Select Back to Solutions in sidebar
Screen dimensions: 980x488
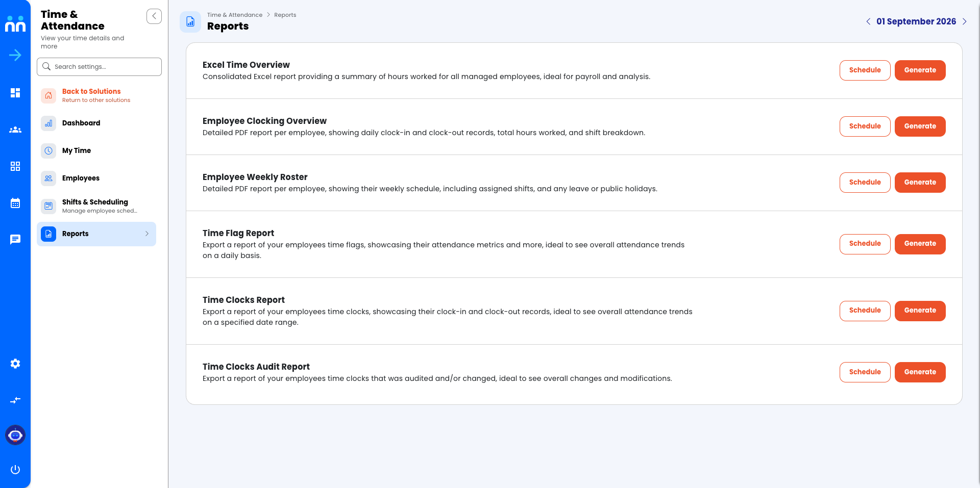[96, 95]
